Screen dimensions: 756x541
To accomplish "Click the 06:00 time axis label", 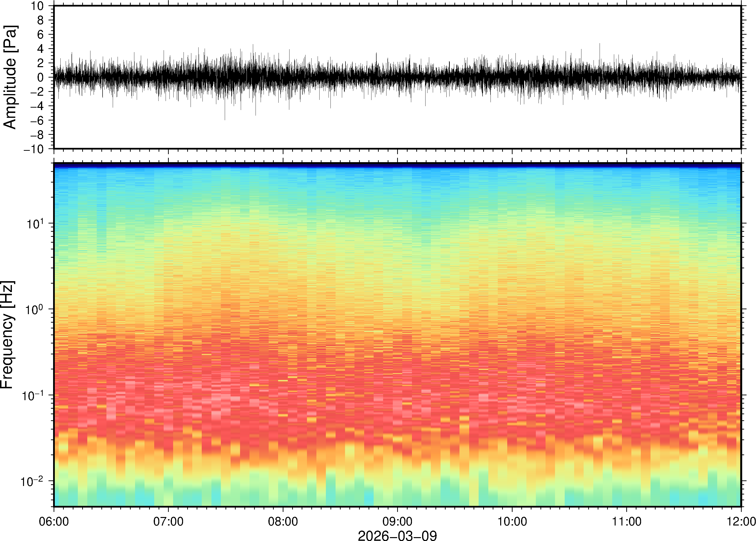I will pyautogui.click(x=54, y=521).
